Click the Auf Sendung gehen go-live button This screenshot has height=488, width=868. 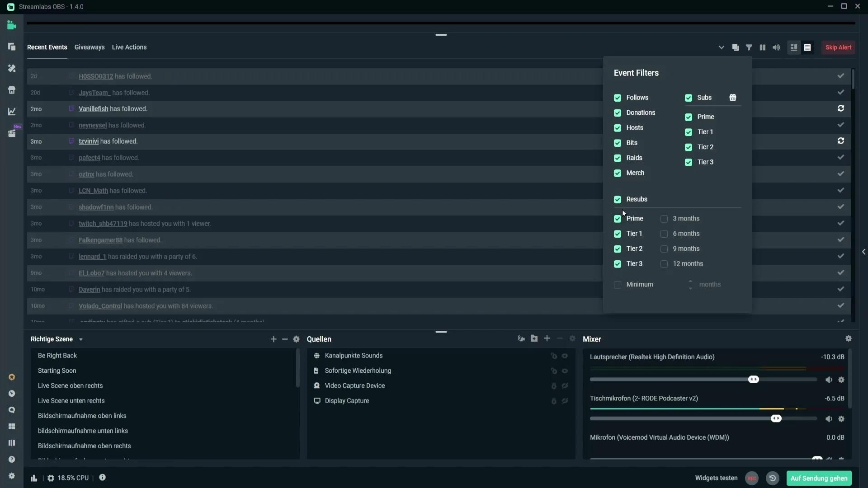[x=819, y=478]
